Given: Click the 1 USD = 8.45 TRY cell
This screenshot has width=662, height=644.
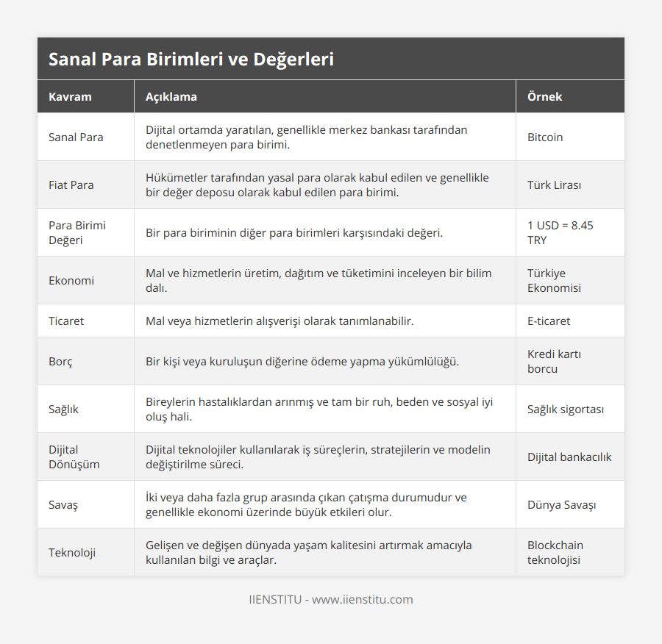Looking at the screenshot, I should click(x=560, y=232).
